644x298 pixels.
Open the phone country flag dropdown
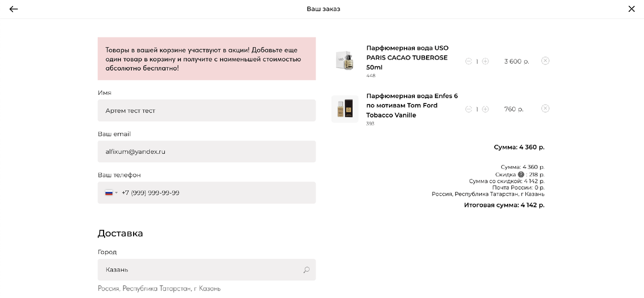click(x=111, y=193)
